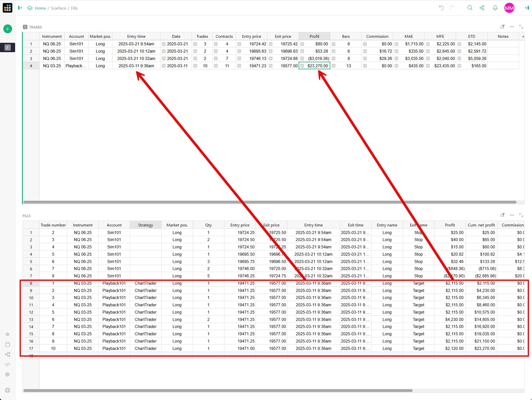
Task: Open the life-ring help icon
Action: 7,390
